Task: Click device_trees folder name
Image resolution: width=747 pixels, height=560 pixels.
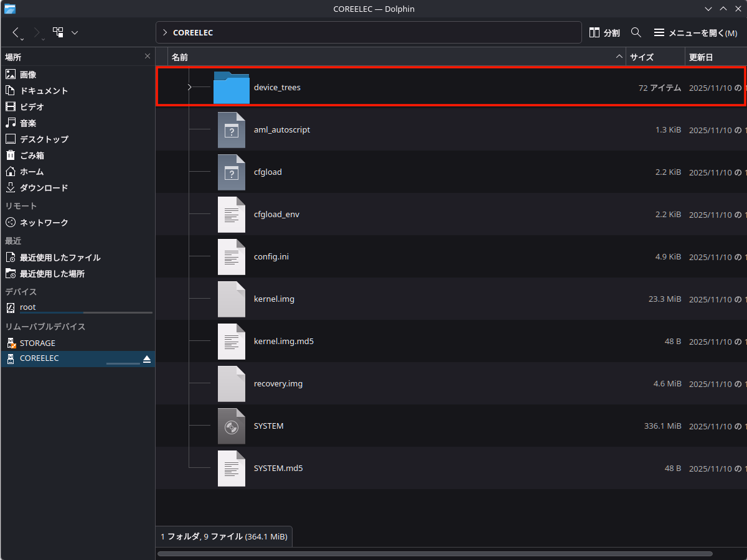Action: pyautogui.click(x=277, y=88)
